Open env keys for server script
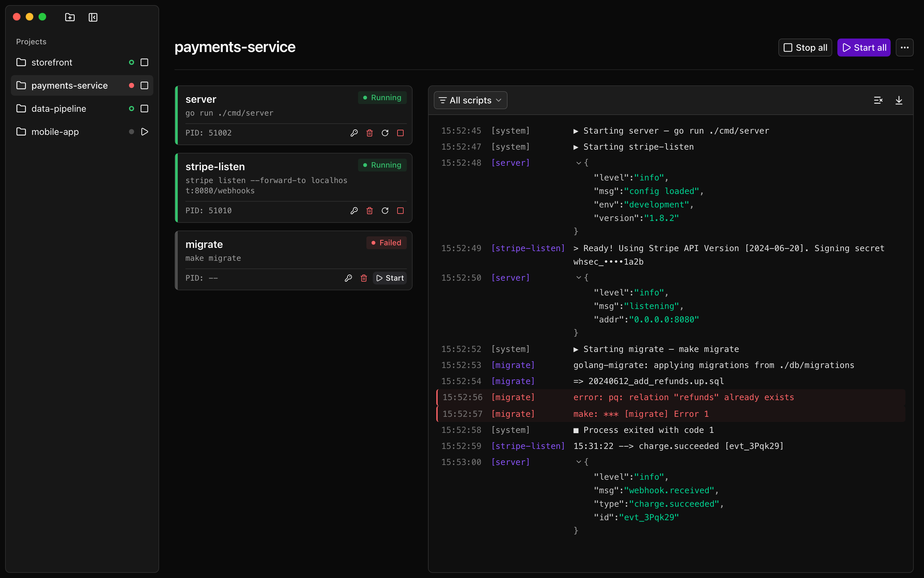924x578 pixels. point(354,133)
